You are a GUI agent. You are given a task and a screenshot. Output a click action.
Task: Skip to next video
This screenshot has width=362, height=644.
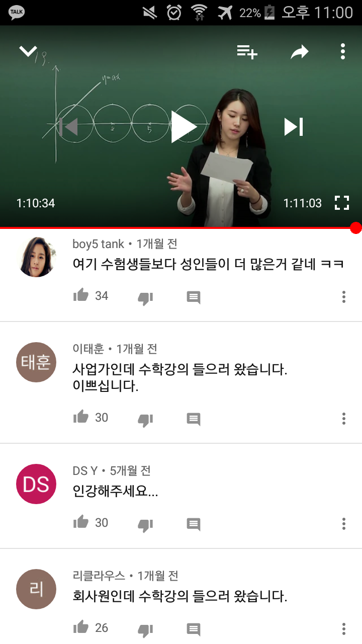(294, 127)
